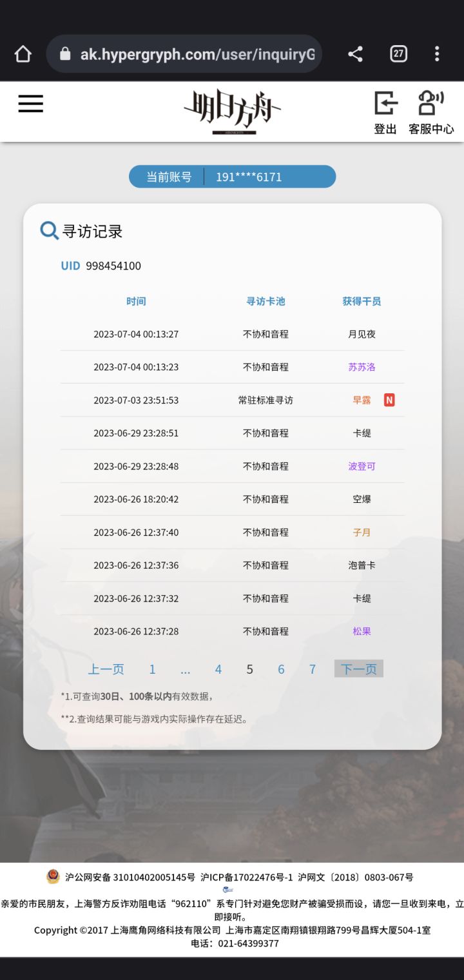Screen dimensions: 464x980
Task: Tap footer text 沪网文〔2018〕0803-067号
Action: pos(356,877)
